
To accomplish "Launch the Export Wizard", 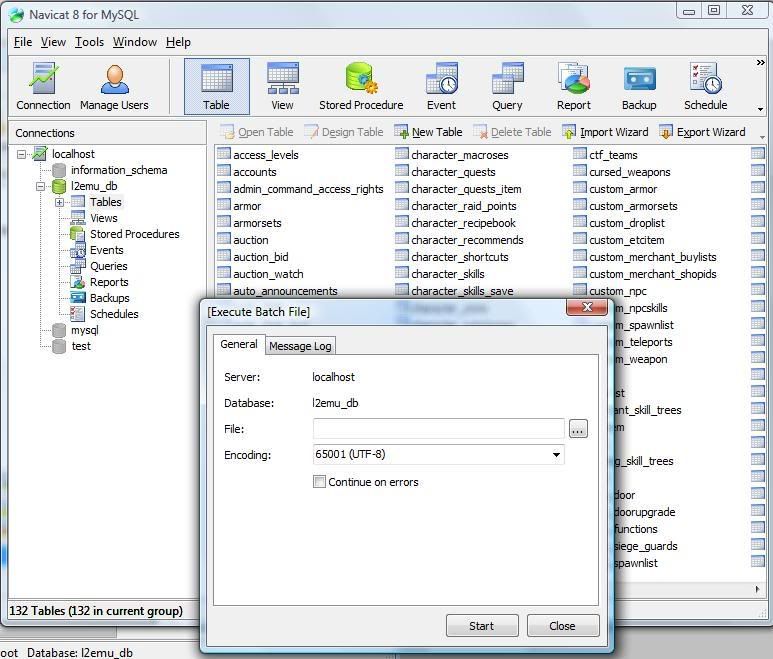I will [702, 132].
